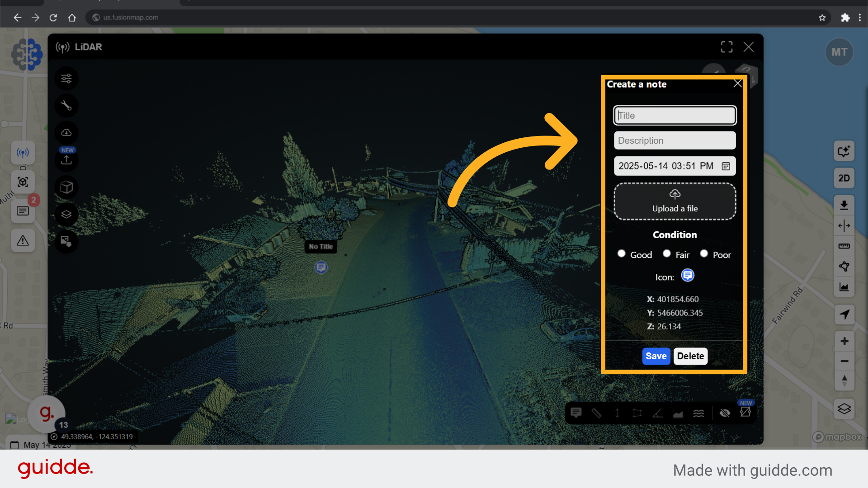The image size is (868, 488).
Task: Toggle the hide annotations eye icon
Action: pyautogui.click(x=725, y=413)
